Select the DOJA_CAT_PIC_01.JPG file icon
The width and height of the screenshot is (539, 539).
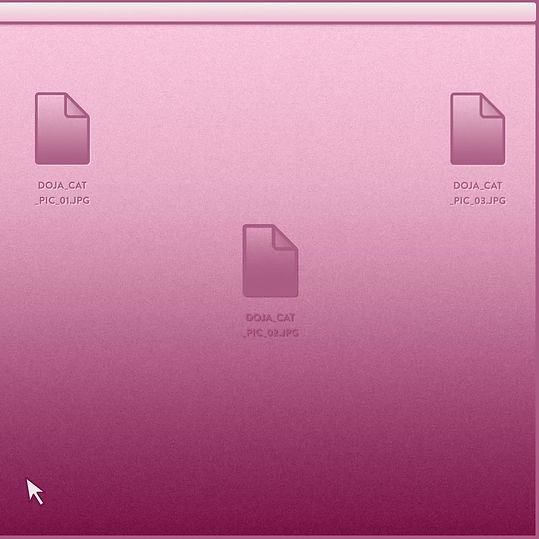pyautogui.click(x=63, y=129)
